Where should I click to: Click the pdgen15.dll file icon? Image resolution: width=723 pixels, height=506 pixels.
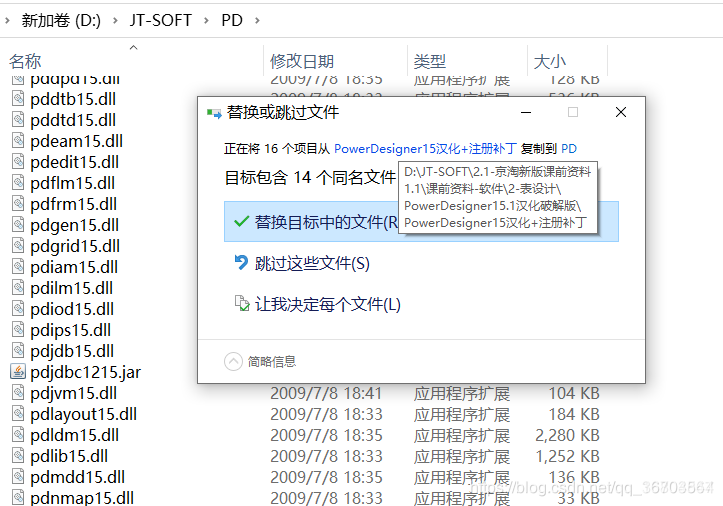coord(18,225)
